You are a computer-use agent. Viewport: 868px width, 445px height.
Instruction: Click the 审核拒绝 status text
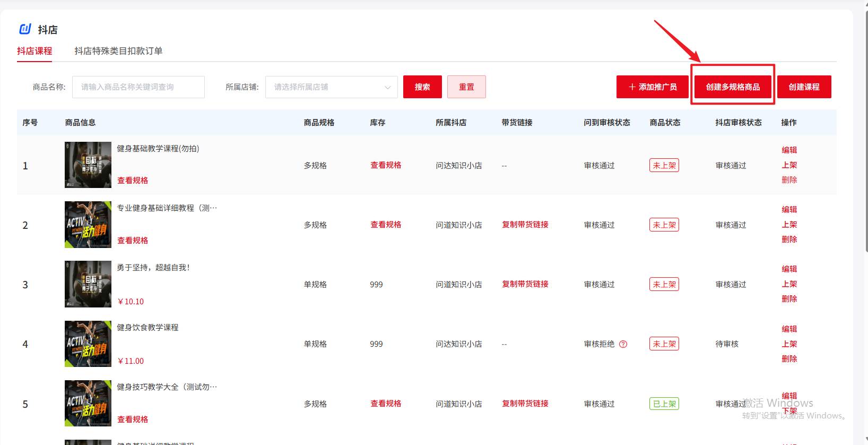(600, 344)
